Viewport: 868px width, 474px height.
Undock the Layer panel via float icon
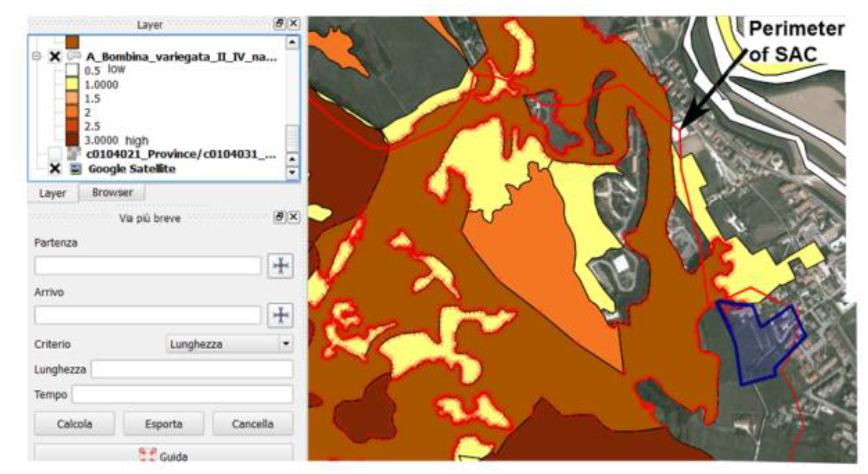[279, 24]
